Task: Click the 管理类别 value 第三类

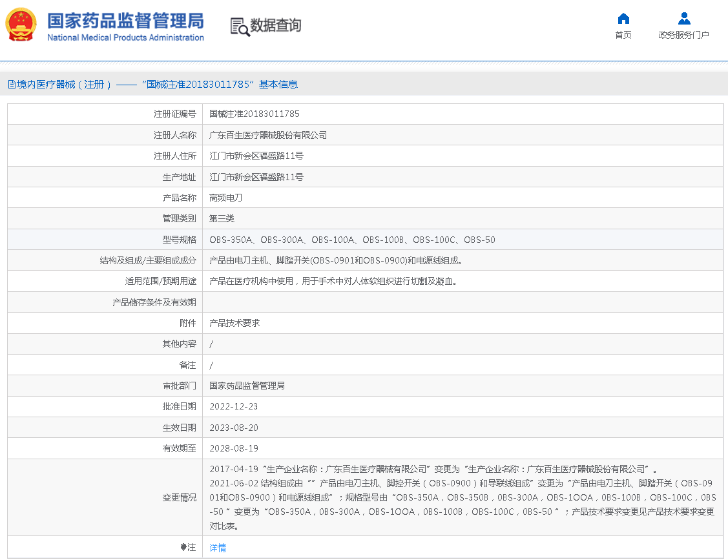Action: click(222, 218)
